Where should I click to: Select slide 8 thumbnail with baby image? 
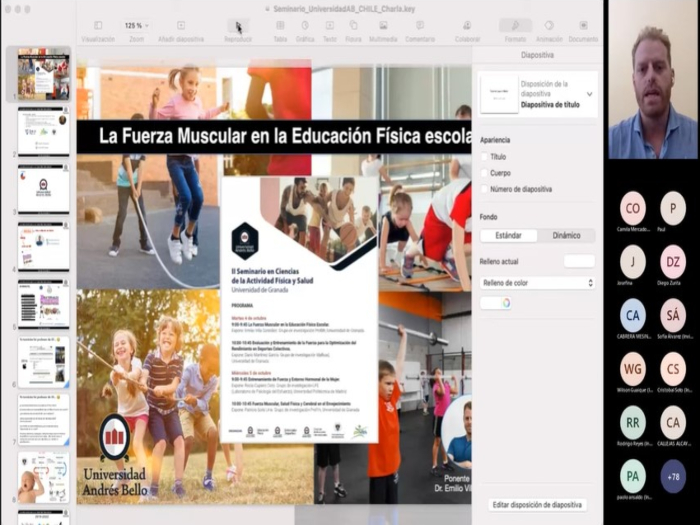44,477
